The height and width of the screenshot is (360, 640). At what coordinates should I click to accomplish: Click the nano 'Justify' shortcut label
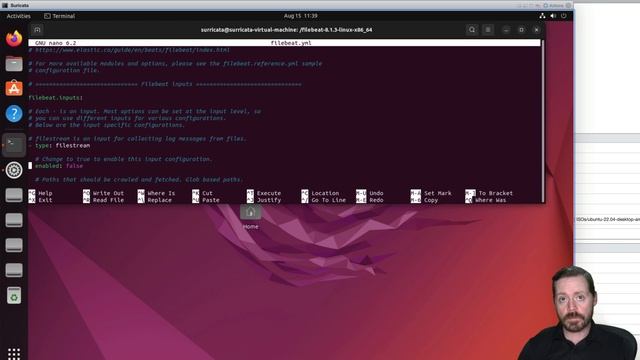(269, 200)
